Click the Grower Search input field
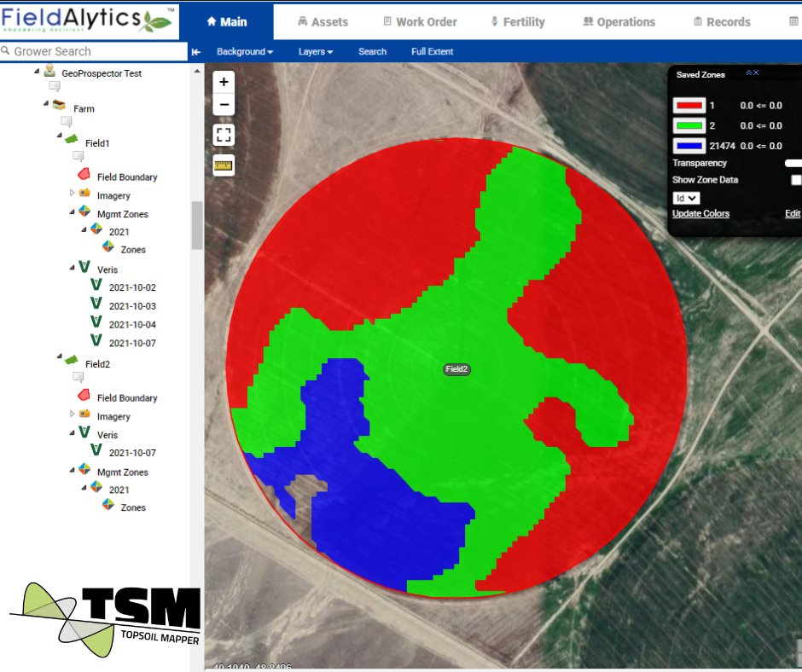The height and width of the screenshot is (672, 802). click(94, 52)
